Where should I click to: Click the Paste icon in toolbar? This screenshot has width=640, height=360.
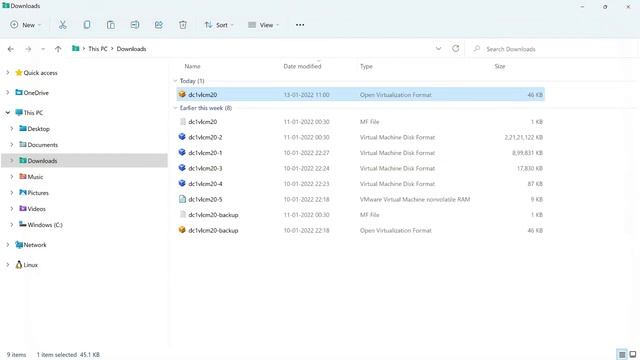(111, 25)
